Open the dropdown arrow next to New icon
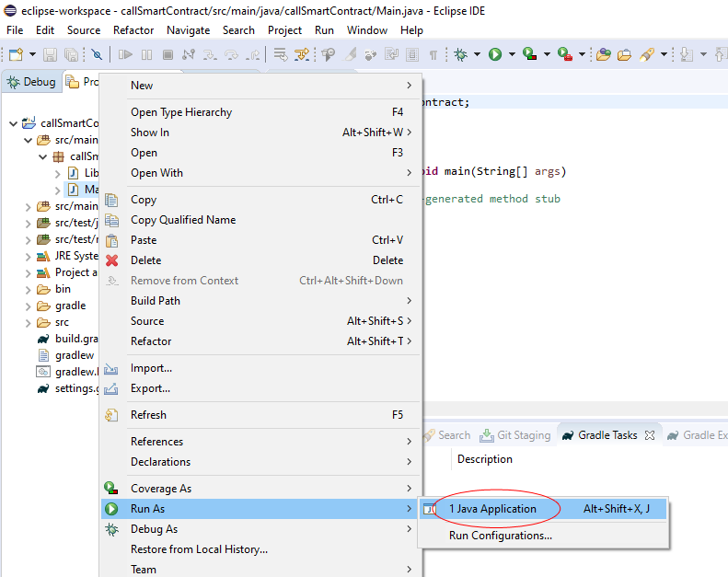This screenshot has height=577, width=728. [x=32, y=54]
